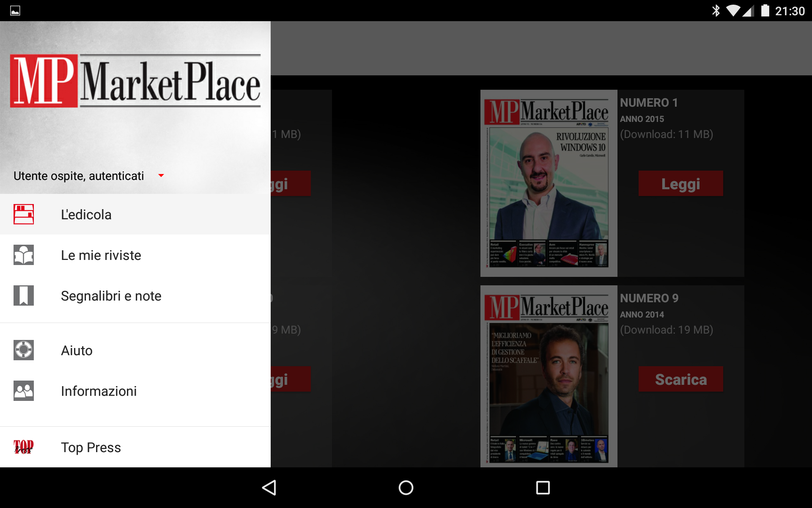This screenshot has height=508, width=812.
Task: Tap the recent apps square icon
Action: pyautogui.click(x=543, y=488)
